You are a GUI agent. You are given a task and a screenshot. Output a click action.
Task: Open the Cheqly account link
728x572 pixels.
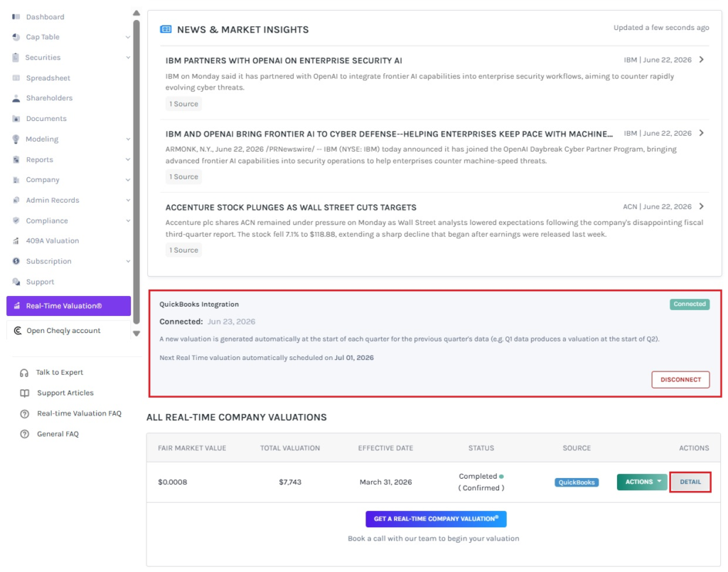[x=63, y=331]
